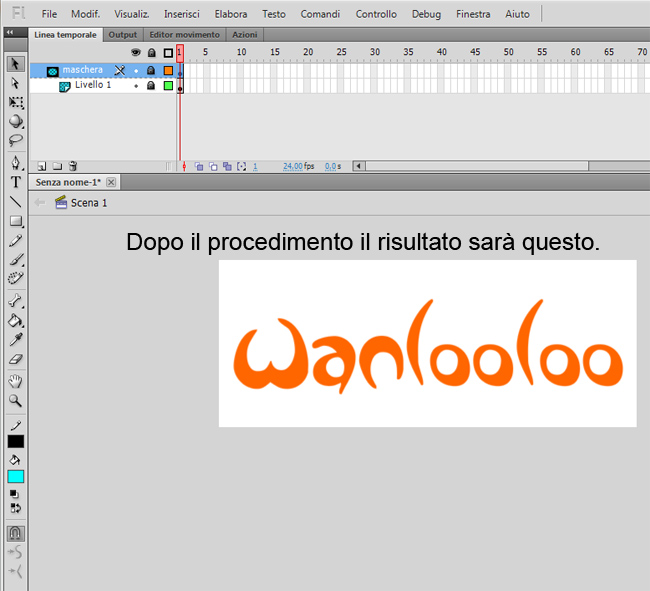Select the Text tool
Viewport: 650px width, 591px height.
[16, 182]
